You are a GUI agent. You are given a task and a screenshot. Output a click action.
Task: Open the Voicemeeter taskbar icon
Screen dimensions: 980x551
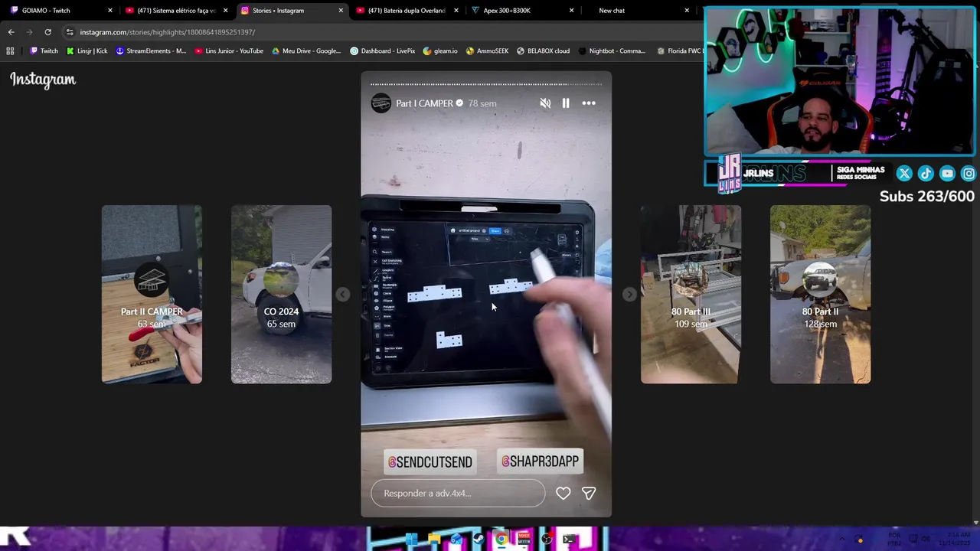(x=524, y=540)
